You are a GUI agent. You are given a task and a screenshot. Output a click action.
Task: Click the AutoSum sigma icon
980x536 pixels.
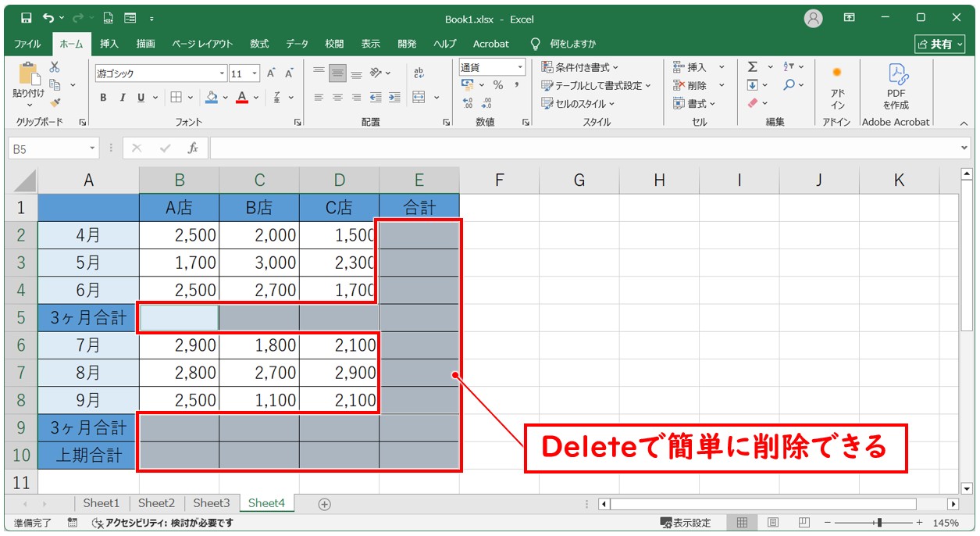pos(752,67)
